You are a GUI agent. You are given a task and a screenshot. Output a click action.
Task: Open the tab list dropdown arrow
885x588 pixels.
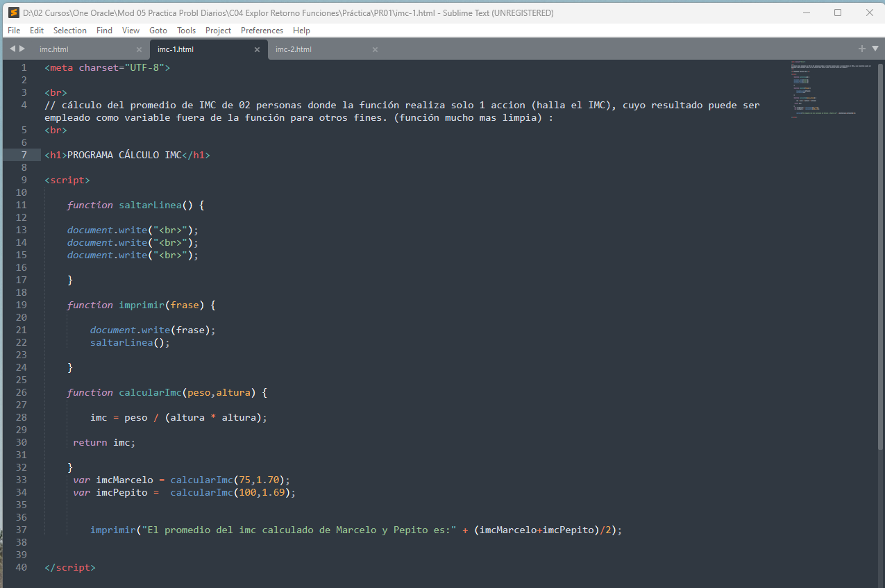pyautogui.click(x=874, y=49)
